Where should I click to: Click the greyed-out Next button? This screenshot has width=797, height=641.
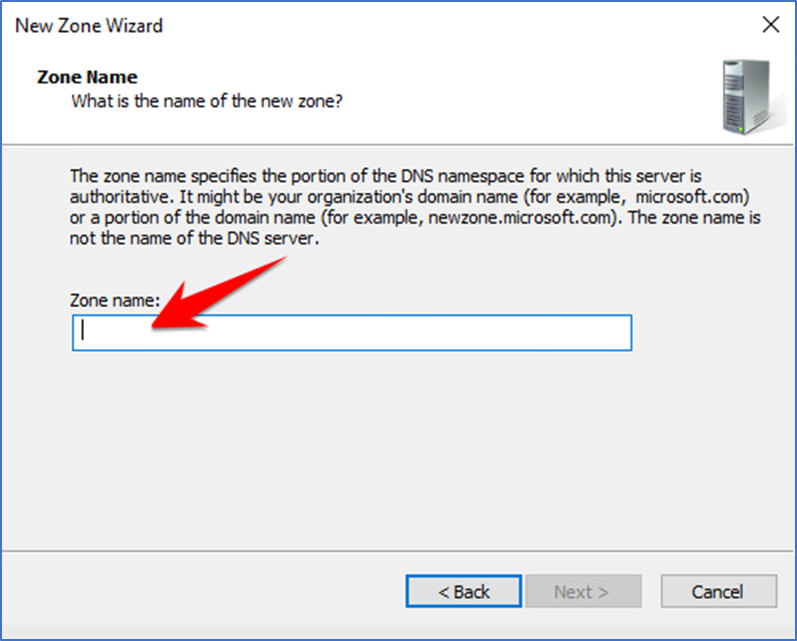[583, 591]
